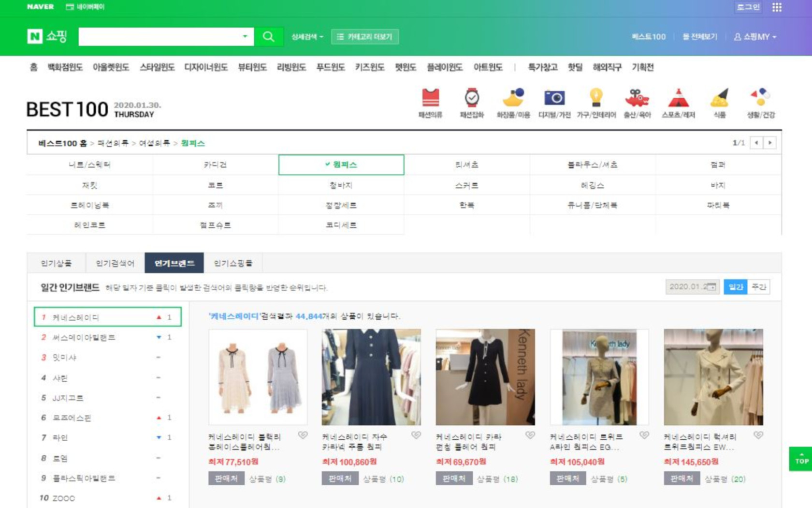Image resolution: width=812 pixels, height=508 pixels.
Task: Jump to top with TOP button
Action: (x=801, y=459)
